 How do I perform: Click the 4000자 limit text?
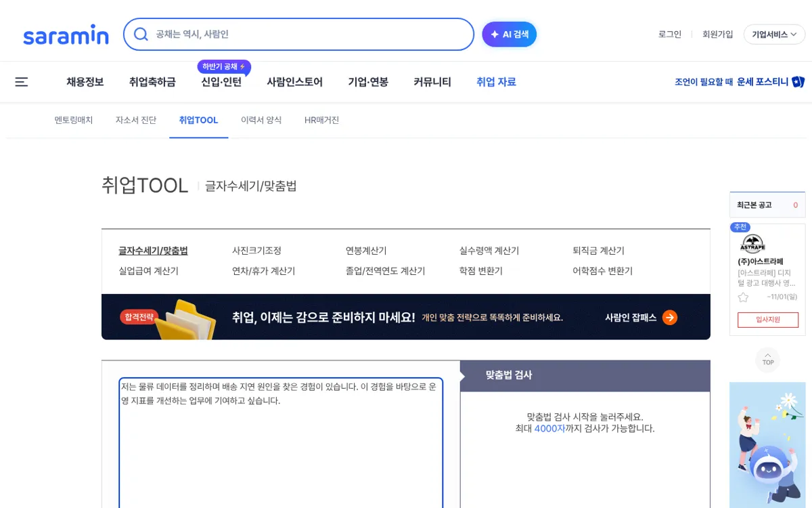(549, 428)
